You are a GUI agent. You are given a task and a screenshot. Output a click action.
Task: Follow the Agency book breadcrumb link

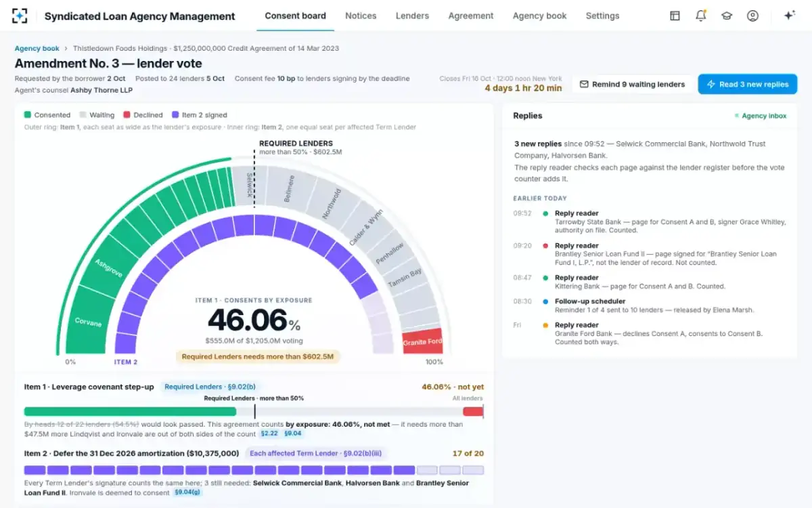37,49
